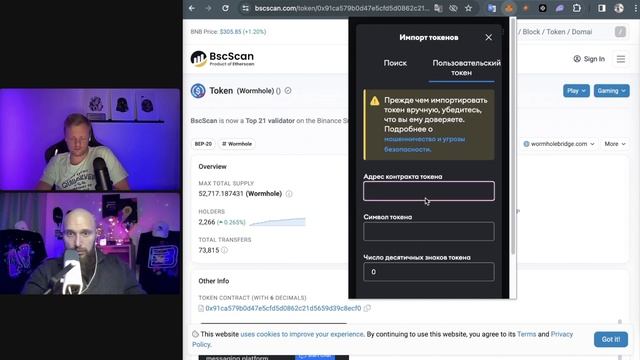Click the browser forward arrow

[x=208, y=8]
